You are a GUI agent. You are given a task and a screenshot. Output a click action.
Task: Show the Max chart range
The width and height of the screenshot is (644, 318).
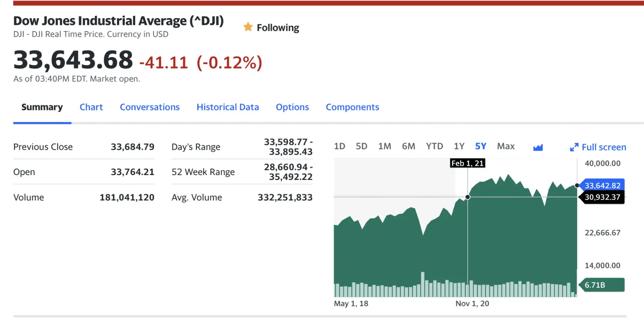[x=506, y=147]
